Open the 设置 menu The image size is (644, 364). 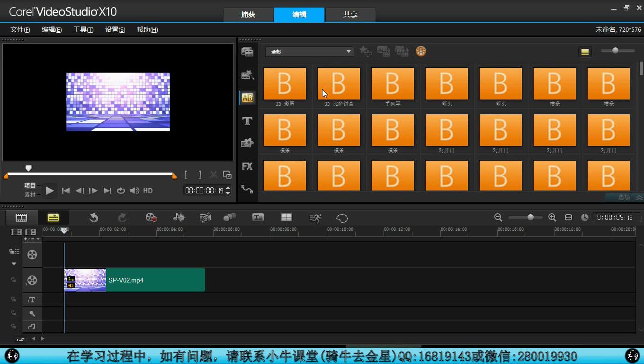pos(115,29)
